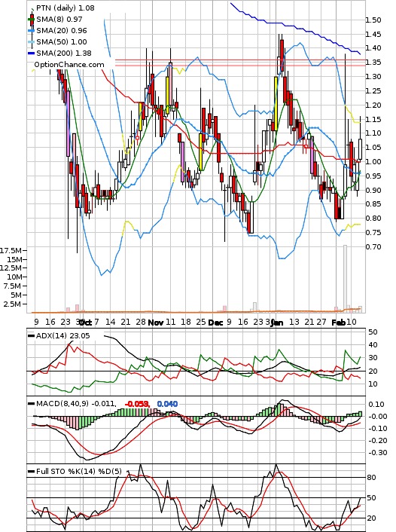Click the 18 date label on date axis
Viewport: 396px width, 532px height.
click(186, 322)
